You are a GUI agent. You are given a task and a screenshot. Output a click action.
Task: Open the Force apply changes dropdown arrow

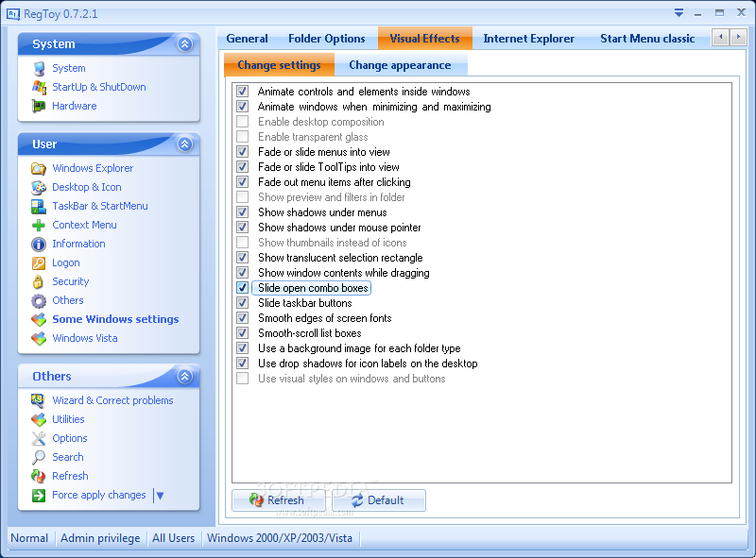pos(160,496)
